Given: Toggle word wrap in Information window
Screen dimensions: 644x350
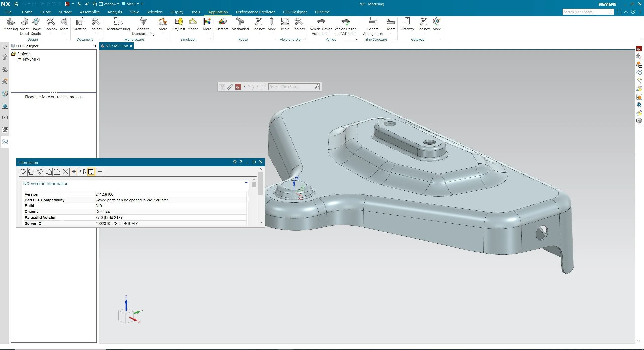Looking at the screenshot, I should coord(91,172).
